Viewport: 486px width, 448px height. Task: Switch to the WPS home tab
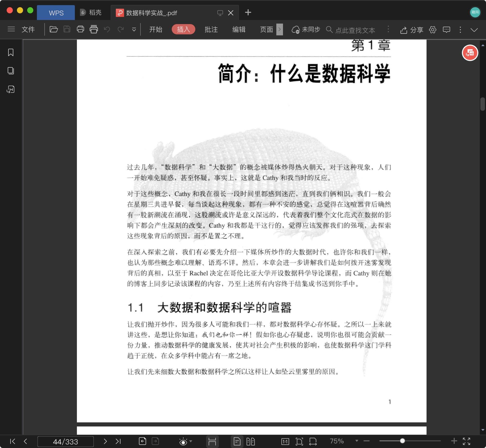(56, 13)
